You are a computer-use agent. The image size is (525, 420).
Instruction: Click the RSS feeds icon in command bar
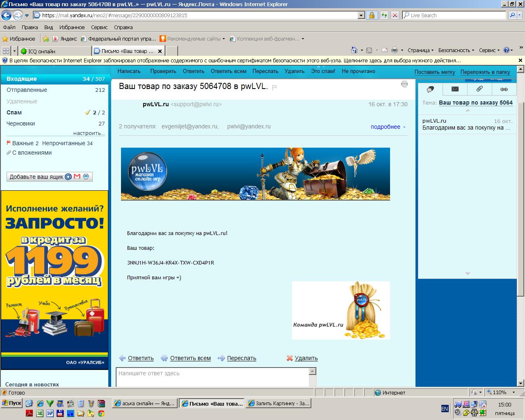pos(369,50)
